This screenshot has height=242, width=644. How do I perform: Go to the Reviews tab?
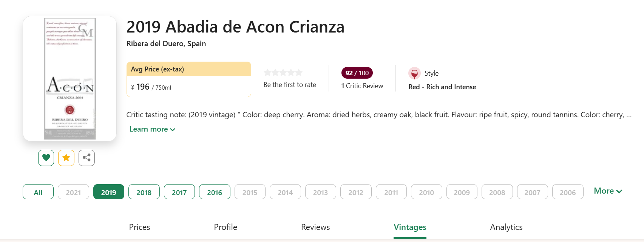point(315,227)
